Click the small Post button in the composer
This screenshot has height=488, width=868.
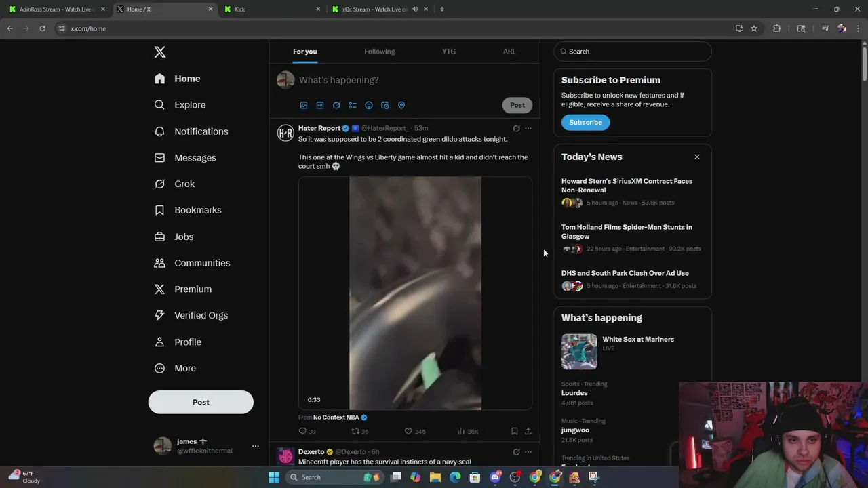point(517,105)
